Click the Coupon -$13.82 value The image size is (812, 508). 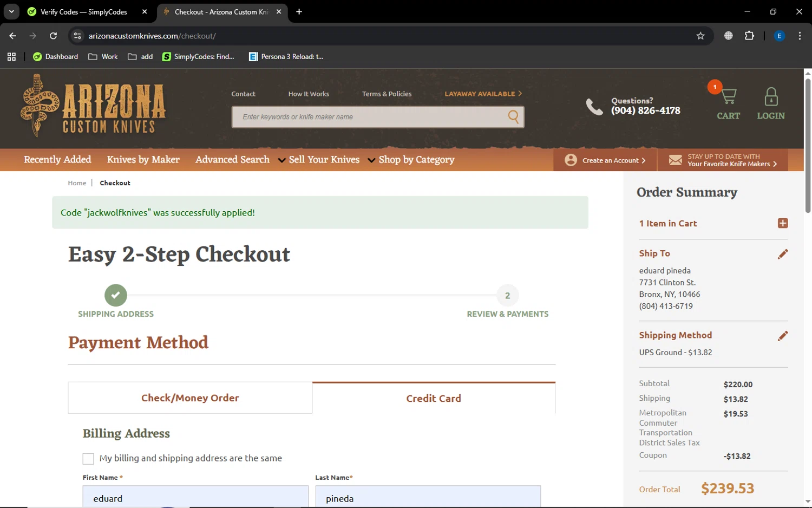coord(737,456)
